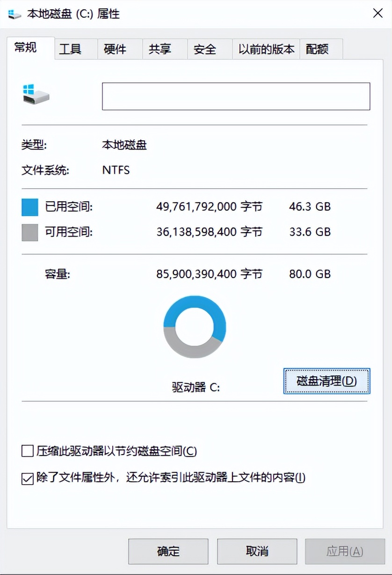Click the disk drive icon beside the label field
This screenshot has height=575, width=392.
tap(35, 95)
